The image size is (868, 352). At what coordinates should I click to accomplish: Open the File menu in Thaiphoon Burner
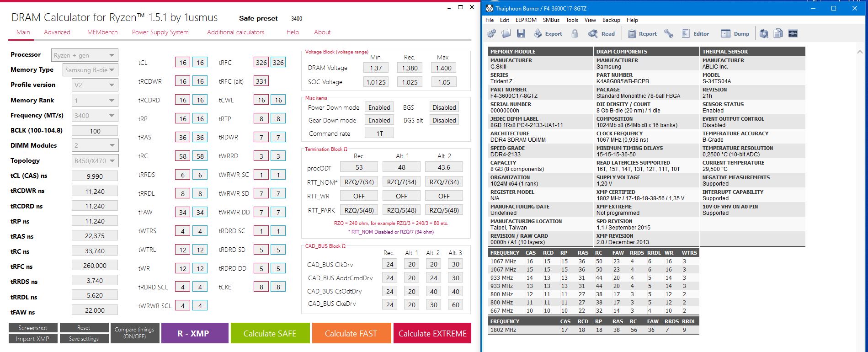490,20
